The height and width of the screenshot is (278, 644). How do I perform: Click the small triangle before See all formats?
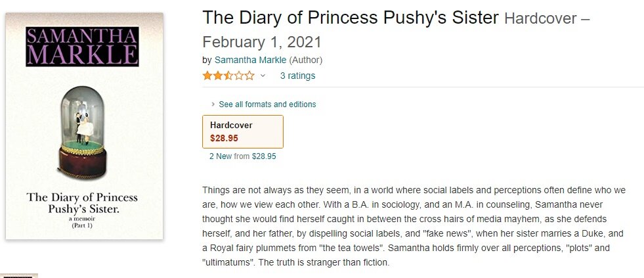[x=213, y=104]
